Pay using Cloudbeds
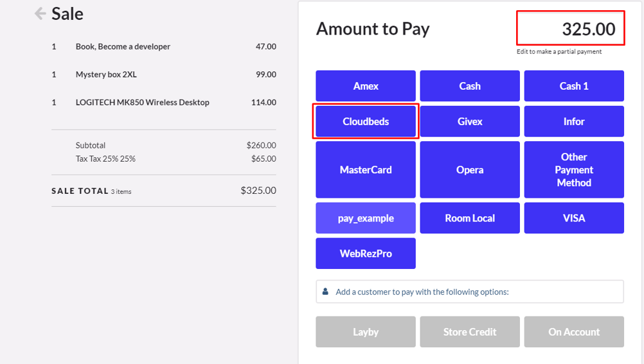644x364 pixels. (x=366, y=121)
